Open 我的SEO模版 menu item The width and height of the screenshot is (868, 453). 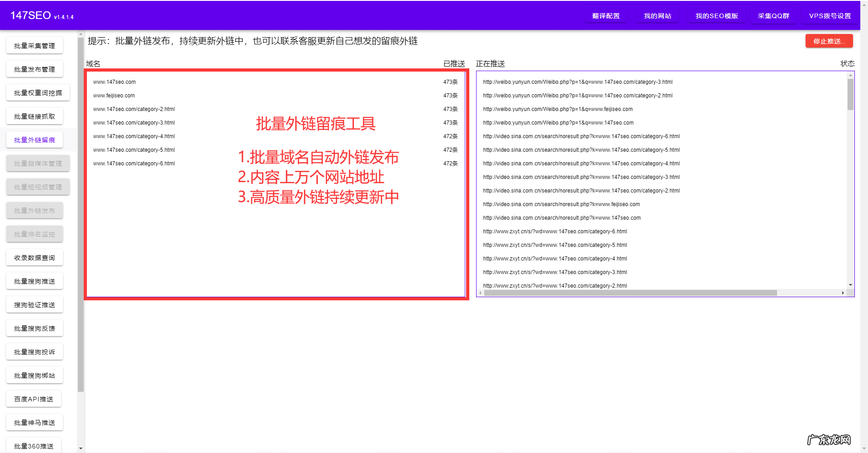coord(716,15)
